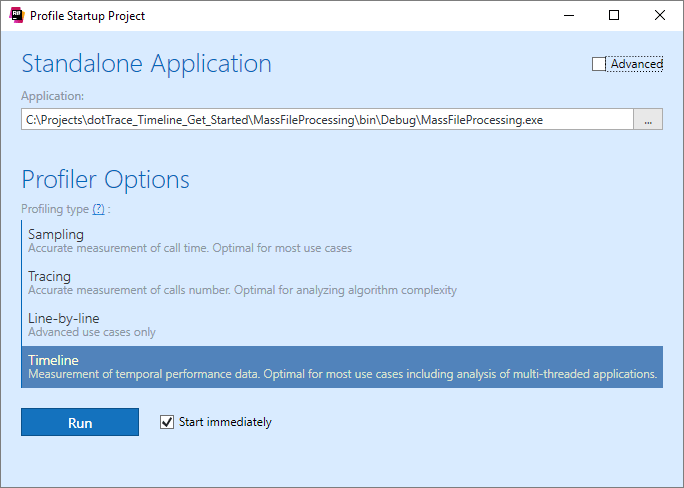Minimize the Profile Startup Project window
The width and height of the screenshot is (684, 488).
pos(569,15)
